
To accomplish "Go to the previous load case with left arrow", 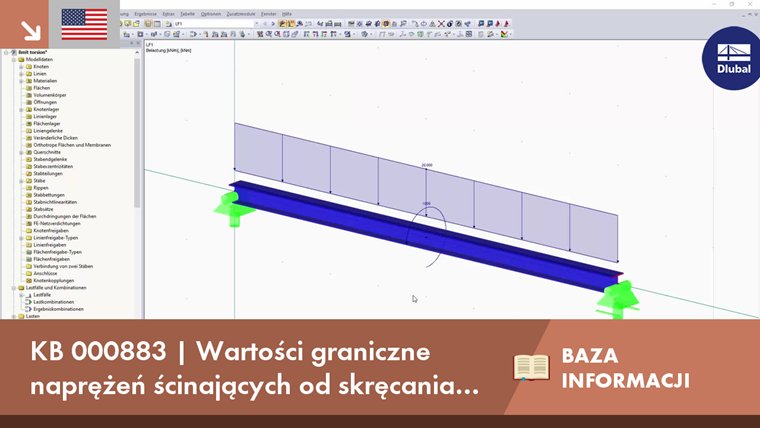I will point(265,24).
